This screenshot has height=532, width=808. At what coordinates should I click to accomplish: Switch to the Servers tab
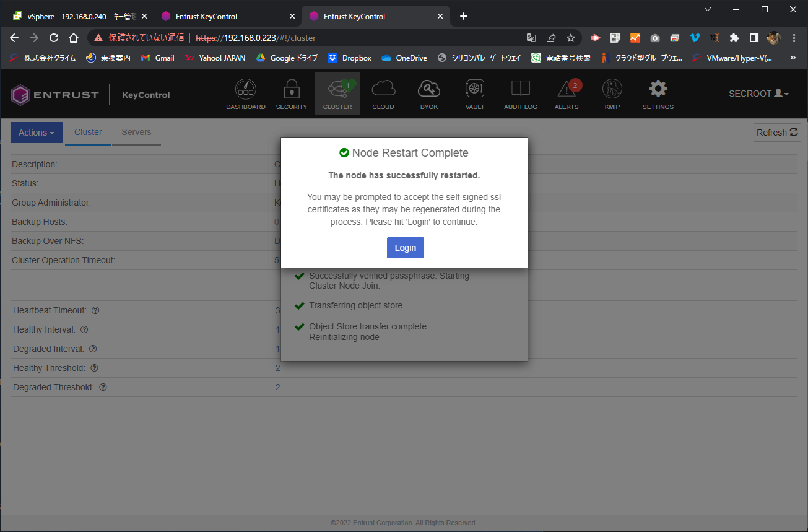[136, 132]
